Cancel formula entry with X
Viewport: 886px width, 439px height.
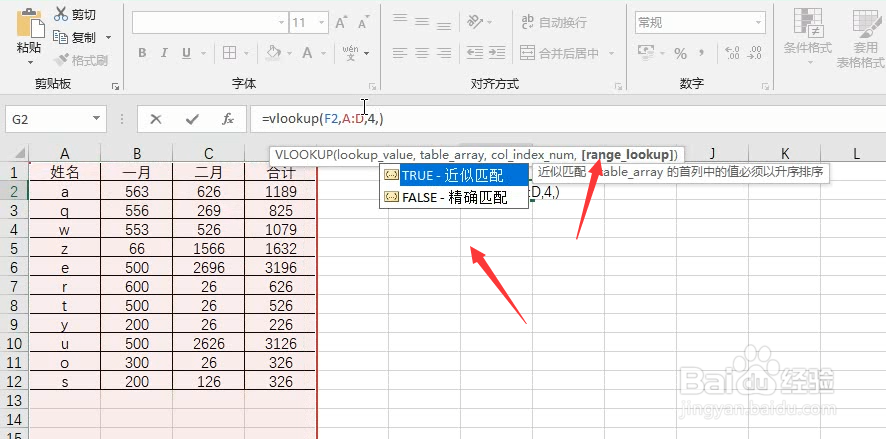[x=156, y=119]
